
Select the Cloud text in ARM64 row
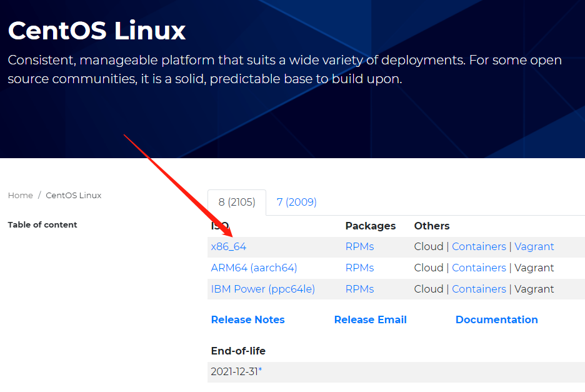tap(429, 268)
